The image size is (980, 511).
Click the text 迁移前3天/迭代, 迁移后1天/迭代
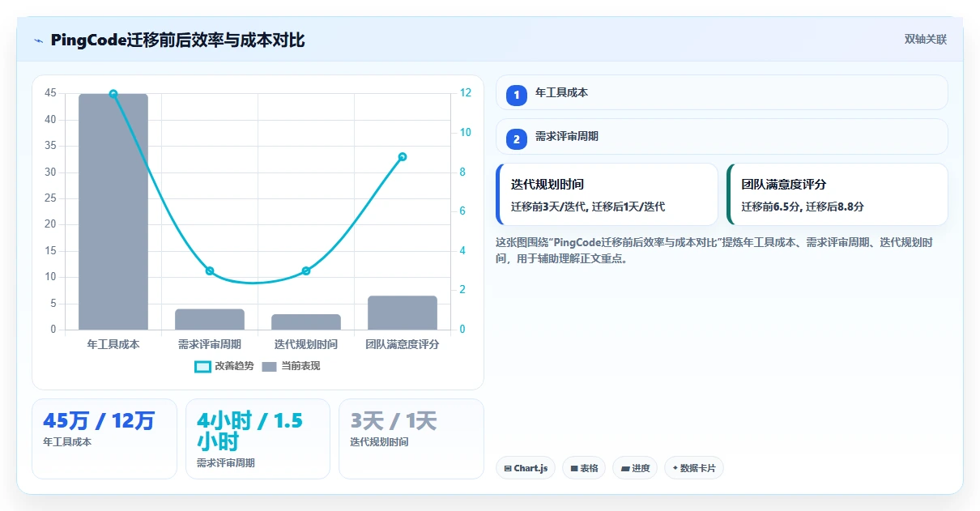point(588,207)
